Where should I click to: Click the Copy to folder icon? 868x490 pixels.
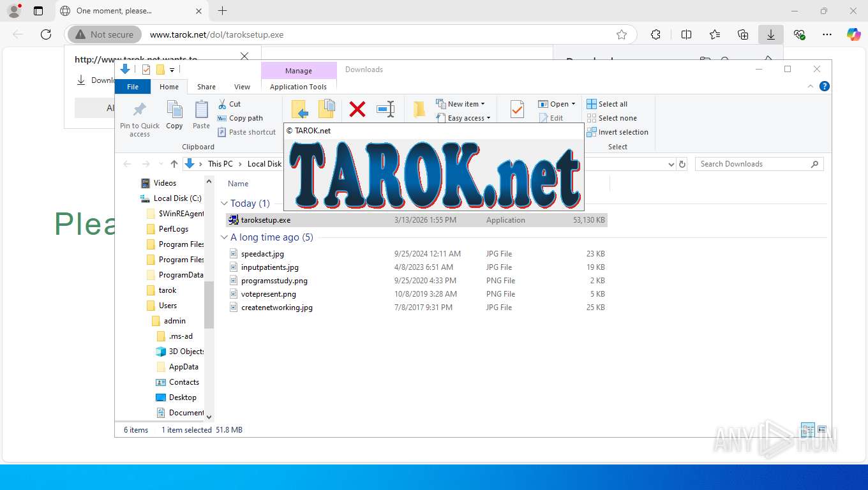point(327,109)
